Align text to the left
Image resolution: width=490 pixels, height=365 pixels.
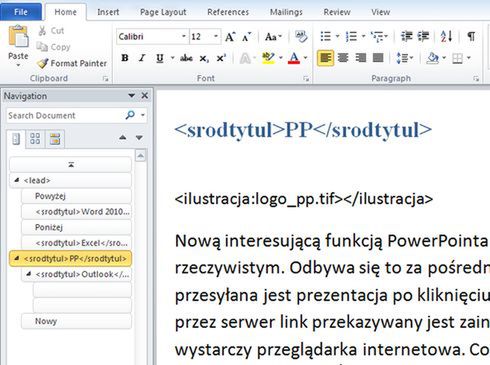pyautogui.click(x=326, y=58)
